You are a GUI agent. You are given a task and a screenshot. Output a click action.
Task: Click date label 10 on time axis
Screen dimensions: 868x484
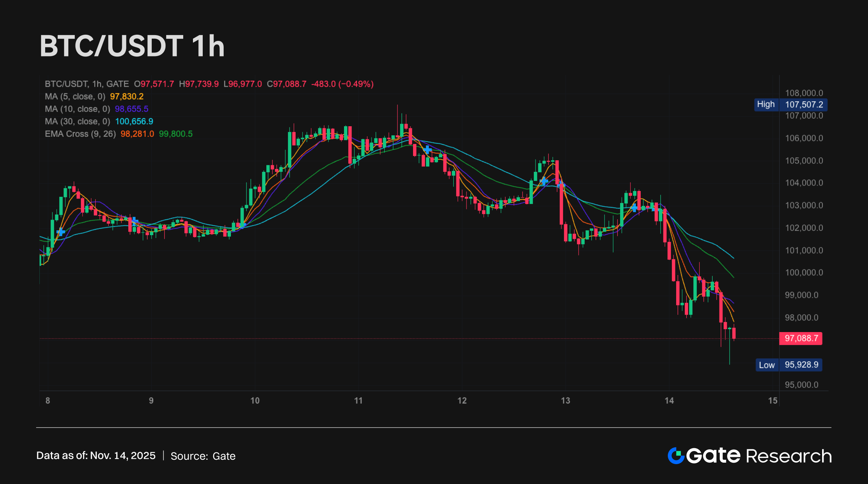[x=255, y=400]
